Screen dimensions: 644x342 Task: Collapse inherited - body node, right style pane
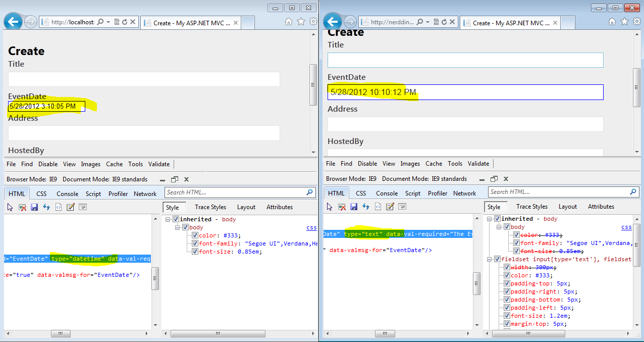coord(490,219)
